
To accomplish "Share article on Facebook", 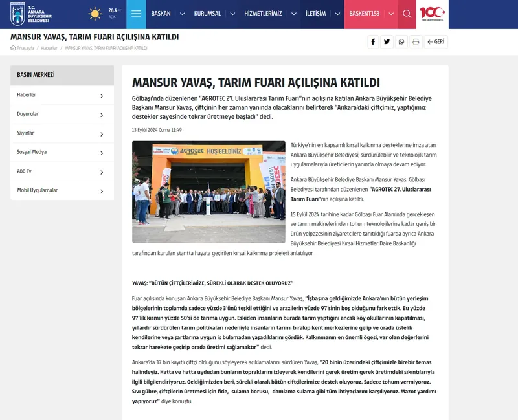I will click(373, 42).
